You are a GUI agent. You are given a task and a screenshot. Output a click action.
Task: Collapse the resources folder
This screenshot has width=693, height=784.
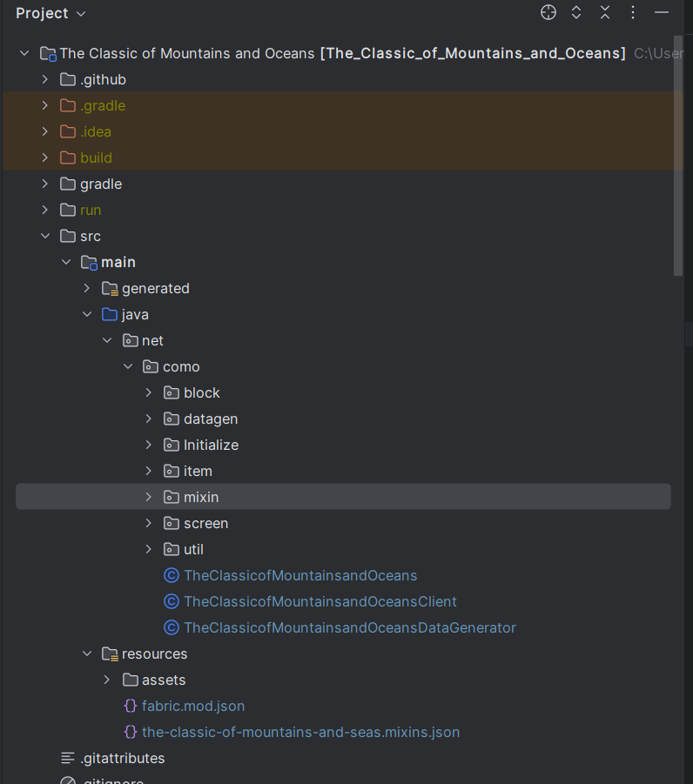click(x=87, y=653)
